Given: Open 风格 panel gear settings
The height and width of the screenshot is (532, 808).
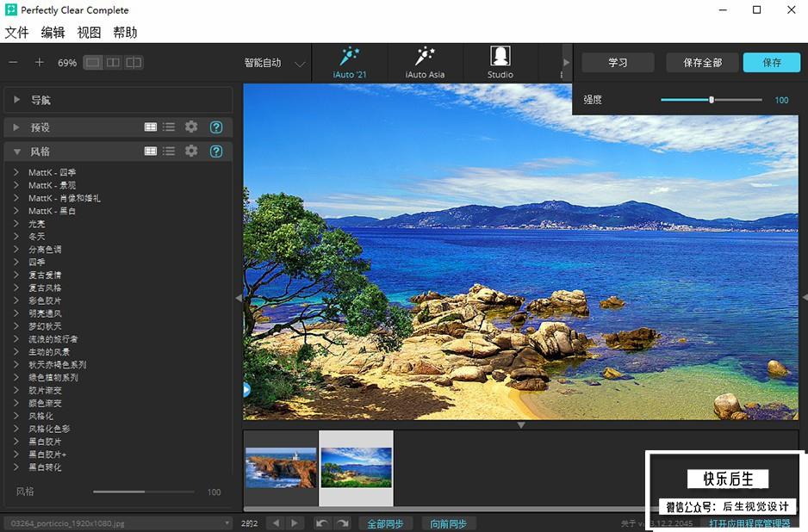Looking at the screenshot, I should (191, 151).
